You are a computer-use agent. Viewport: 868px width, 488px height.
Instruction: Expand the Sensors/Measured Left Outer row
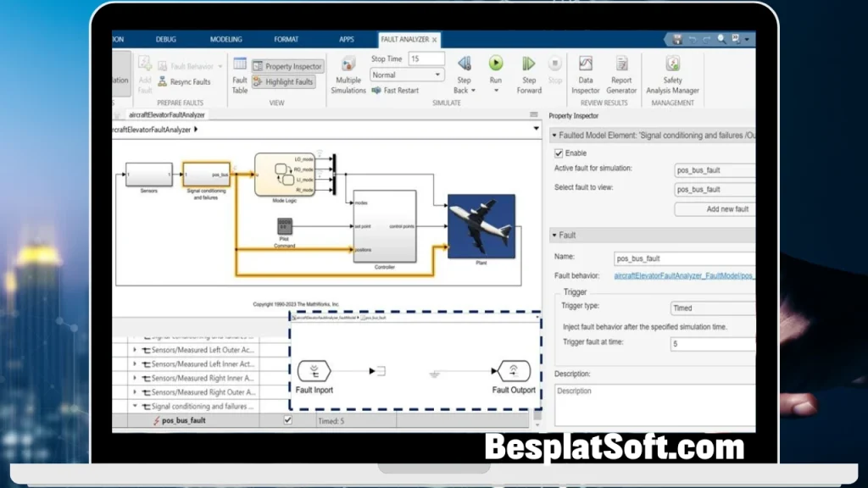134,350
